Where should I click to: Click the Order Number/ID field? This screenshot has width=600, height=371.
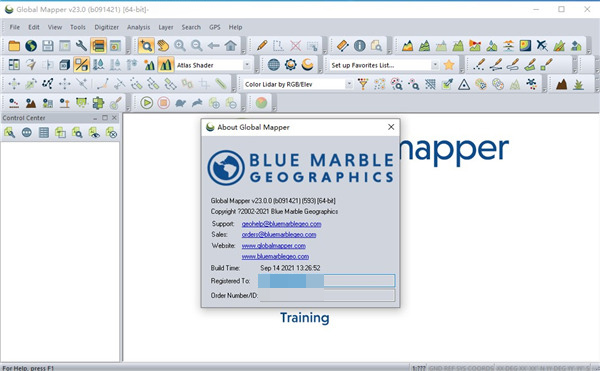(327, 295)
